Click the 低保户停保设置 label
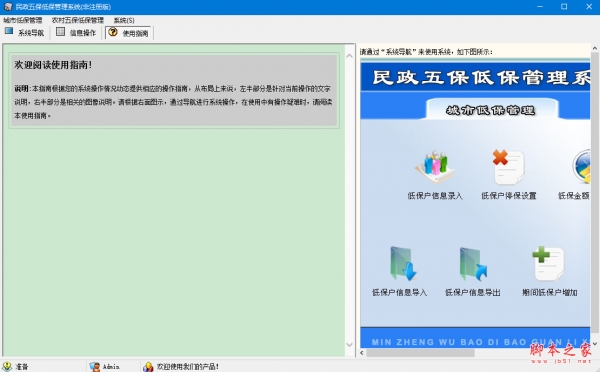600x372 pixels. [x=509, y=196]
